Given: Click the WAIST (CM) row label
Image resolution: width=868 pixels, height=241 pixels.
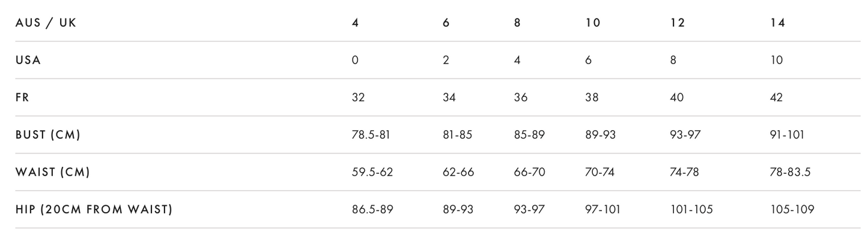Looking at the screenshot, I should coord(53,172).
